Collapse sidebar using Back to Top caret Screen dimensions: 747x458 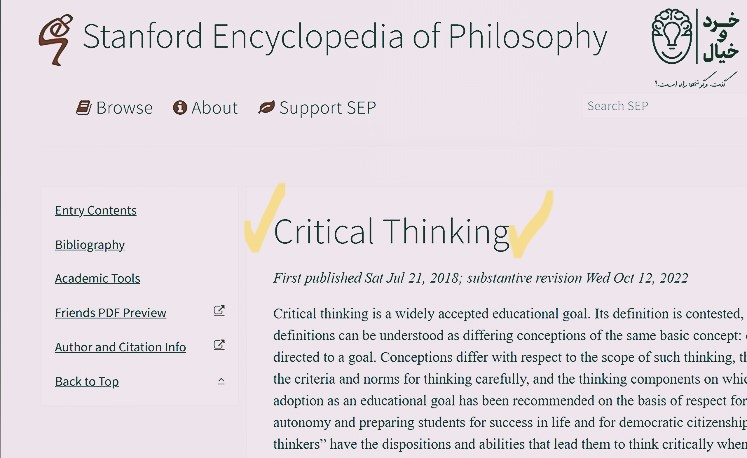[221, 381]
